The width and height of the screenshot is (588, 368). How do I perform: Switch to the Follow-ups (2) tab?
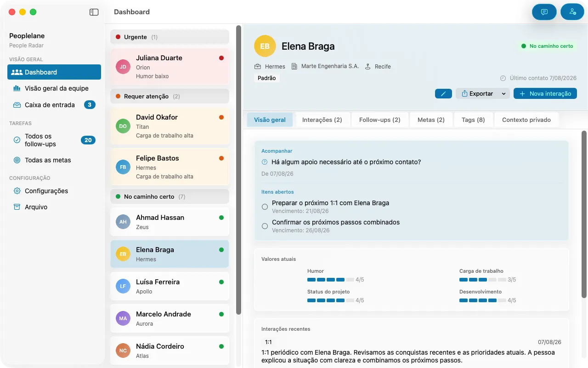pyautogui.click(x=380, y=120)
